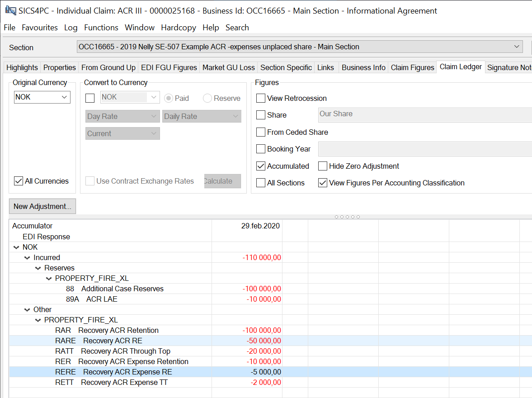
Task: Click the Booking Year input field
Action: click(x=425, y=149)
